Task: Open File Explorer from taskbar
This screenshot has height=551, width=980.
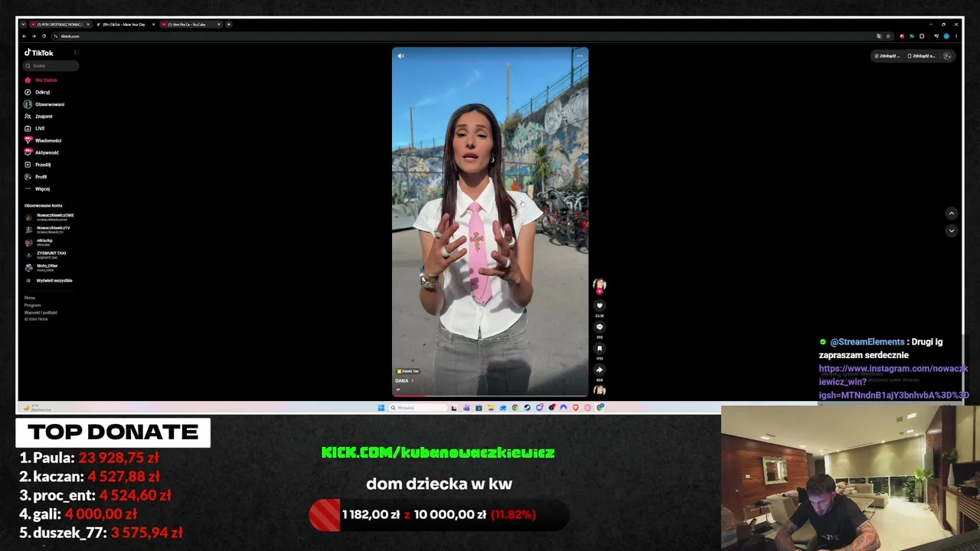Action: click(490, 408)
